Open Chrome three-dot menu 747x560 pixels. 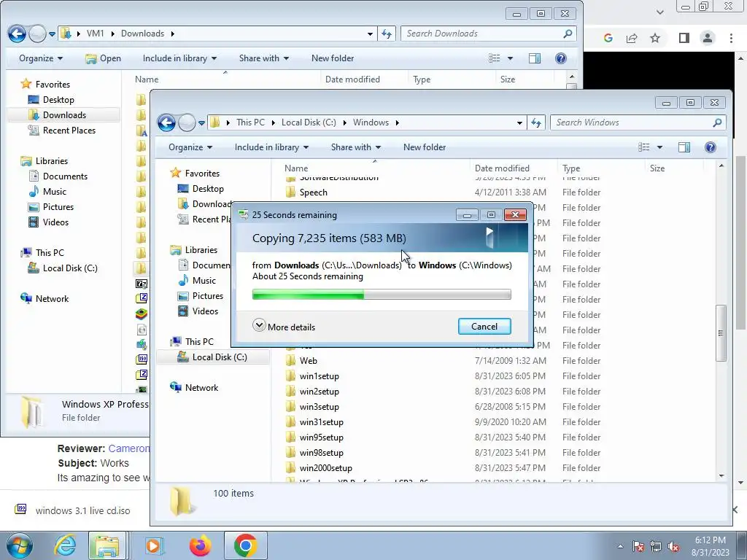(x=731, y=38)
